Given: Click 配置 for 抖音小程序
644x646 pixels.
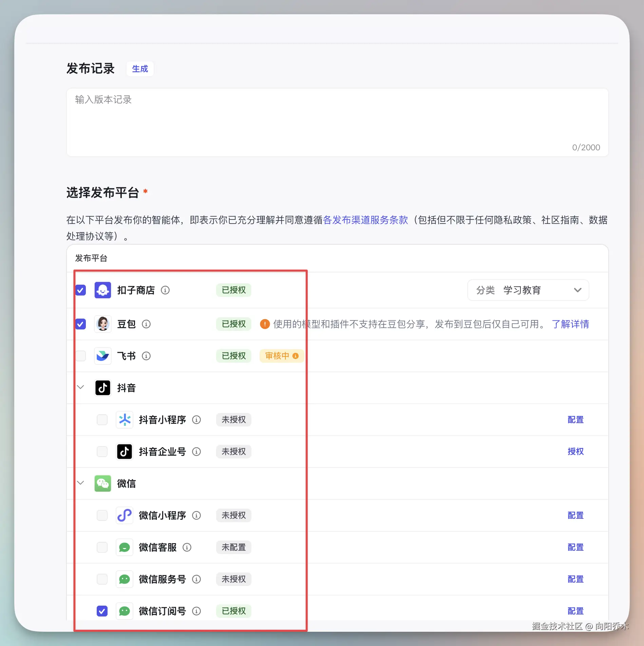Looking at the screenshot, I should click(x=576, y=420).
